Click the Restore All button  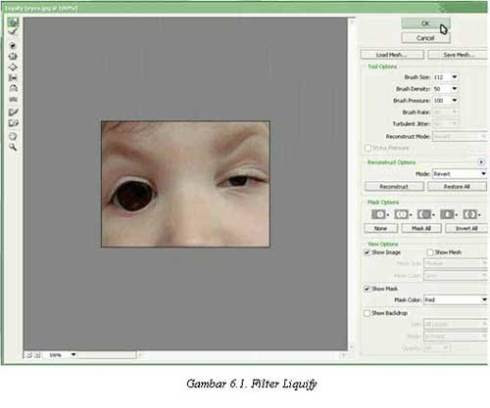coord(457,186)
